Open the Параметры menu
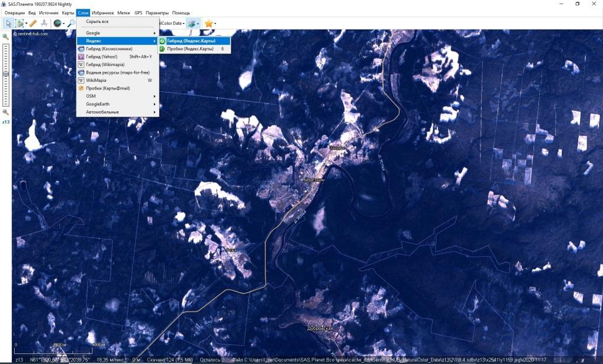Screen dimensions: 603x364 pos(157,12)
